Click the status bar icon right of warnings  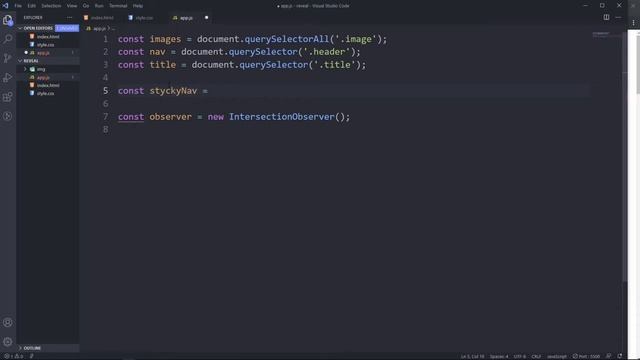click(31, 356)
